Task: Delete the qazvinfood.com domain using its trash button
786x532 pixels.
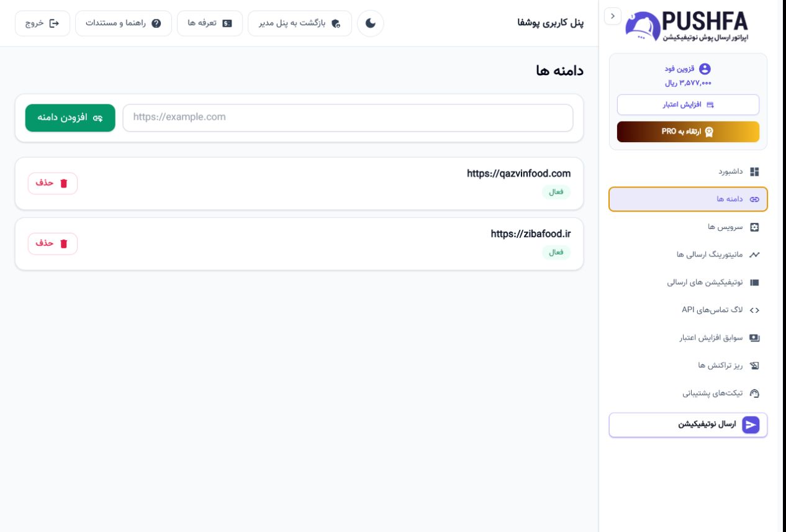Action: (53, 183)
